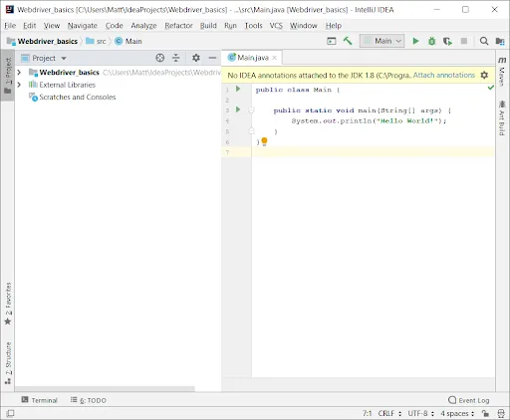The width and height of the screenshot is (510, 420).
Task: Build project with the hammer icon
Action: pos(348,41)
